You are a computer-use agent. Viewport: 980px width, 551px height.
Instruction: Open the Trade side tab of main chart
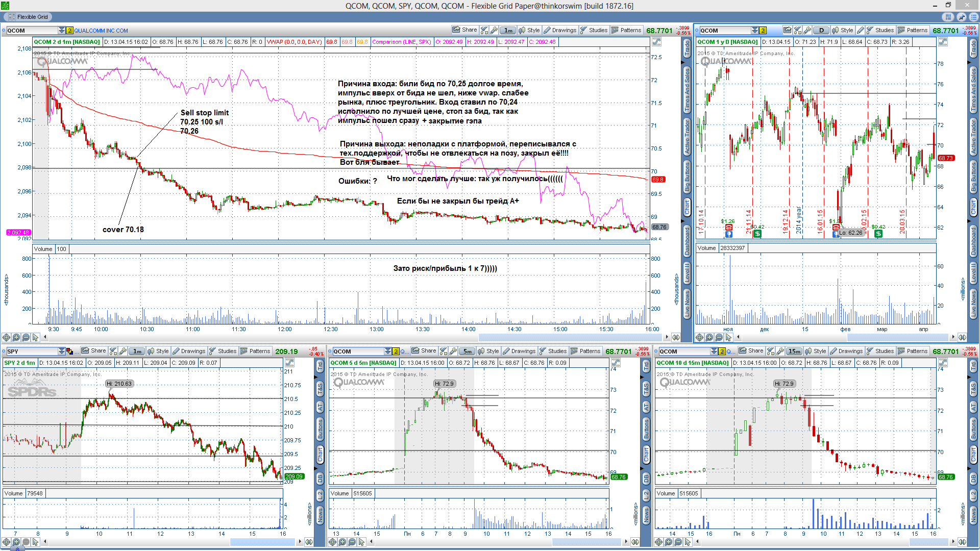(x=687, y=49)
